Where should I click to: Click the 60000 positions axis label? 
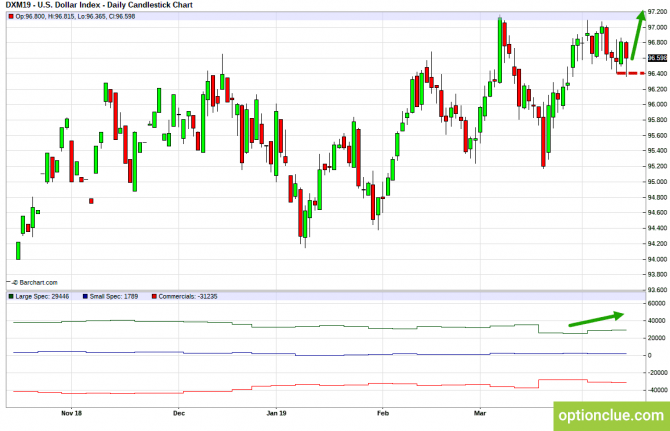656,303
